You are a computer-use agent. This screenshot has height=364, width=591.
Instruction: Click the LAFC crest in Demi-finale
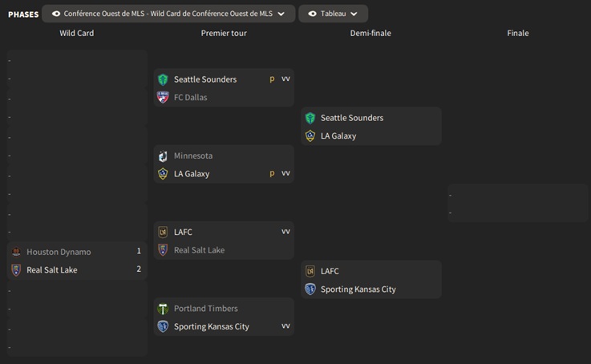coord(310,271)
